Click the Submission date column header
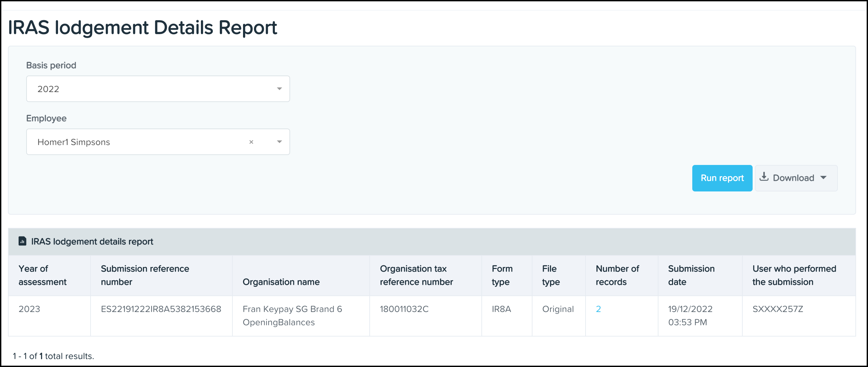 click(691, 275)
